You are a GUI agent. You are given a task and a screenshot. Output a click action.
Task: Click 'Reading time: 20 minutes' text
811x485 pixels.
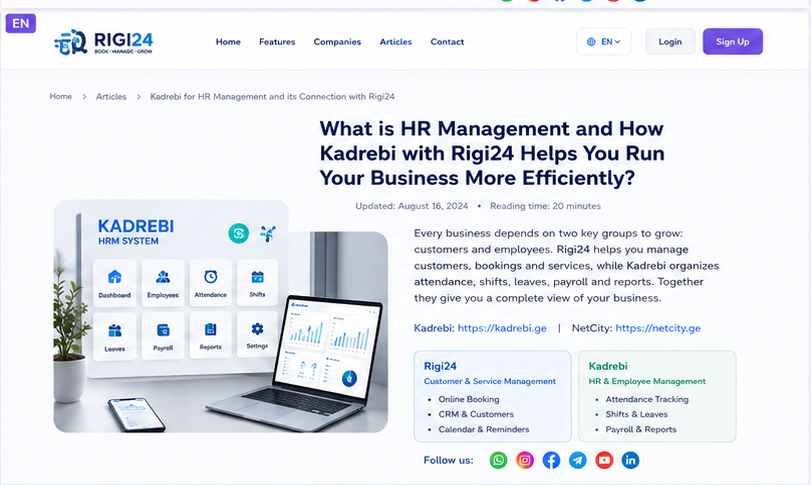click(545, 206)
